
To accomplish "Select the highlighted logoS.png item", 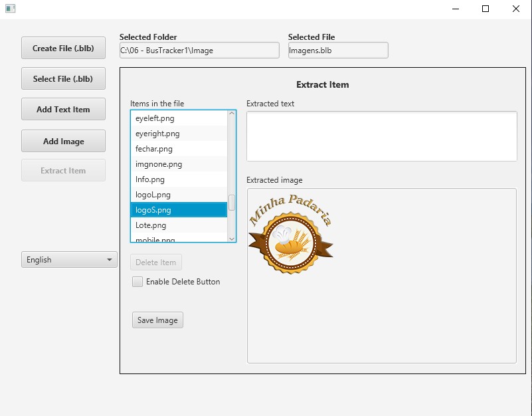I will pos(179,210).
